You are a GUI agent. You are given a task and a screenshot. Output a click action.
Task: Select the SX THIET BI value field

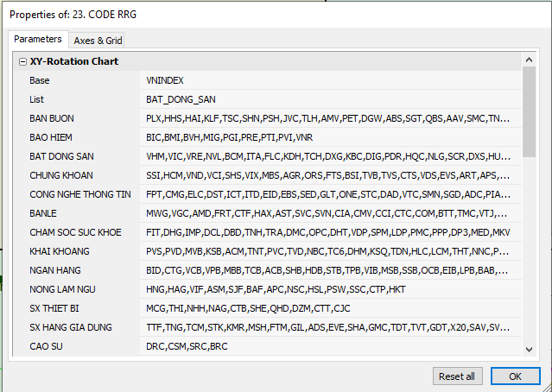coord(330,308)
